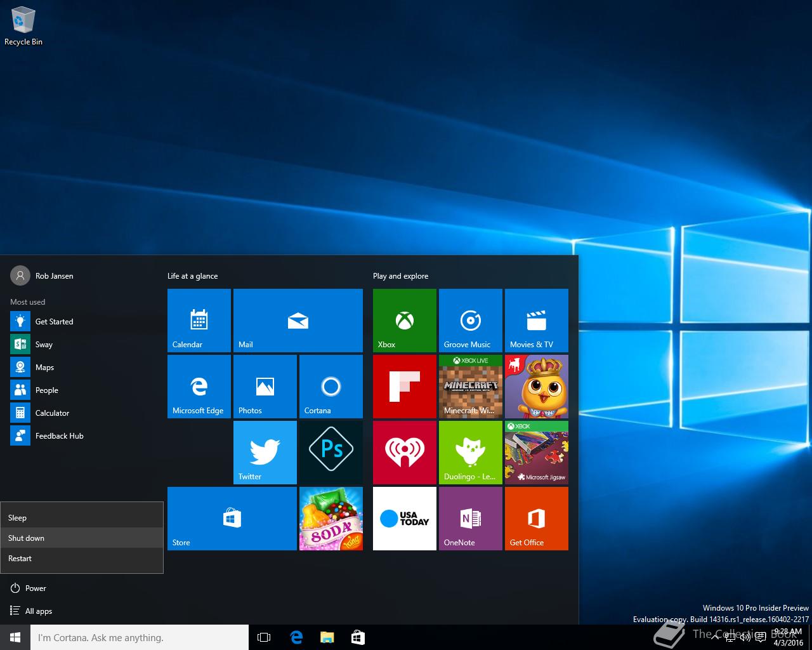Image resolution: width=812 pixels, height=650 pixels.
Task: Launch Edge from the taskbar
Action: tap(296, 637)
